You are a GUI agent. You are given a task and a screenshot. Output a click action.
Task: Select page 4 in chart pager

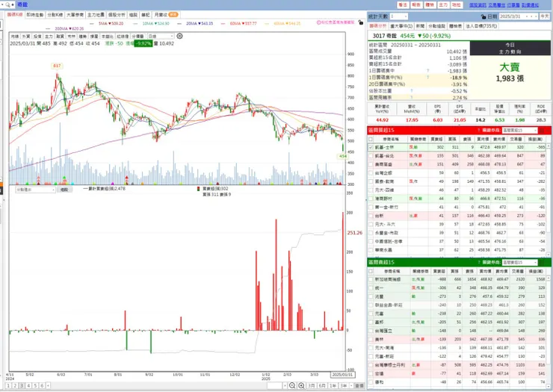[x=28, y=386]
